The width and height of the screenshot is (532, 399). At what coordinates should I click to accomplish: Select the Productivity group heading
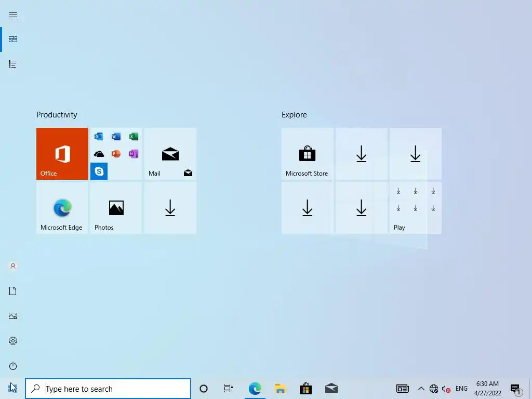[x=57, y=115]
